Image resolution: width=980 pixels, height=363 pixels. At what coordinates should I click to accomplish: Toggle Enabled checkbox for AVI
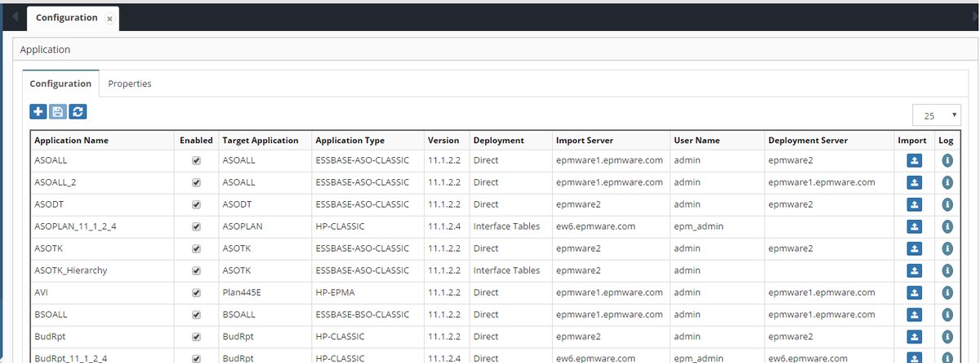pyautogui.click(x=196, y=294)
